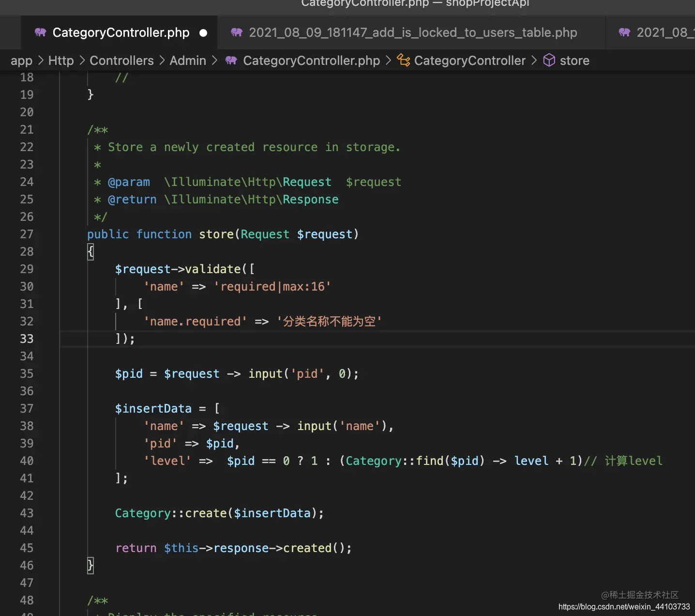Click the $insertData variable on line 37
This screenshot has width=695, height=616.
[153, 409]
